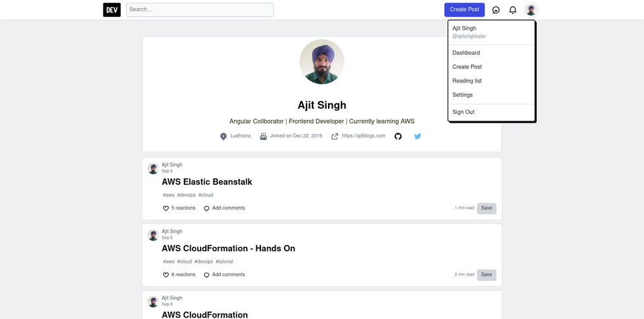The height and width of the screenshot is (319, 644).
Task: Click #aws tag on CloudFormation Hands On post
Action: tap(169, 261)
